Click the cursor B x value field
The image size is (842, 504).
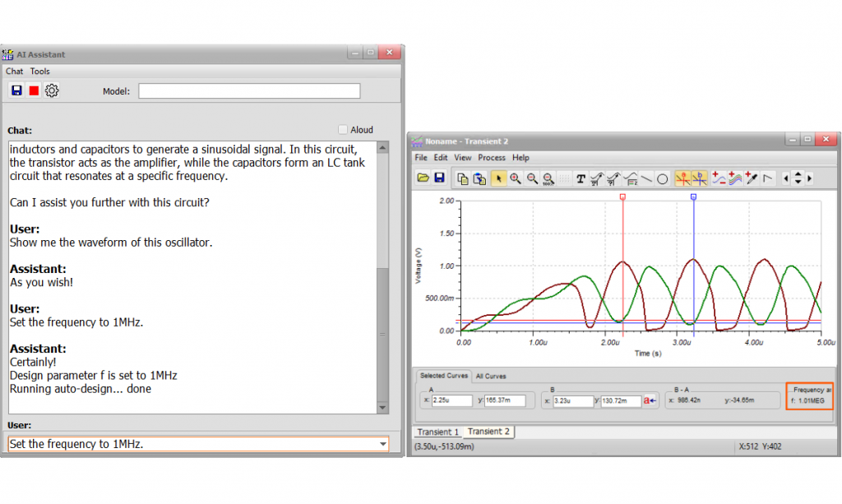click(573, 401)
